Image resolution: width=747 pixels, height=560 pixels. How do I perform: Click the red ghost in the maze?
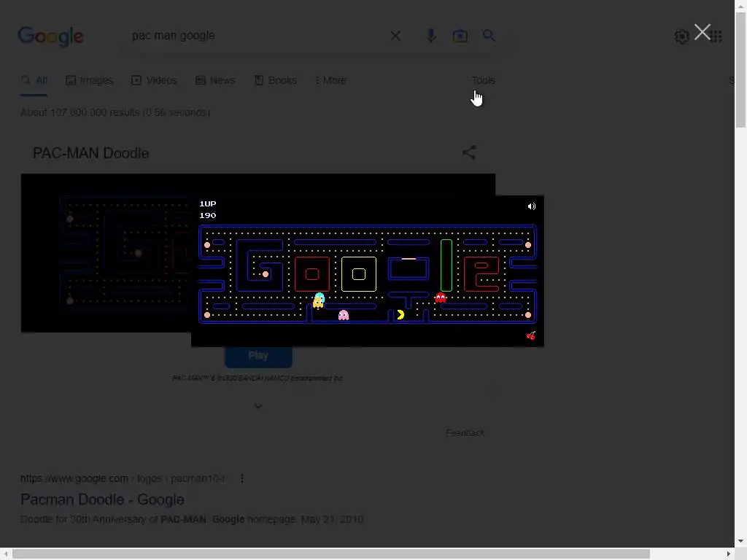click(441, 298)
